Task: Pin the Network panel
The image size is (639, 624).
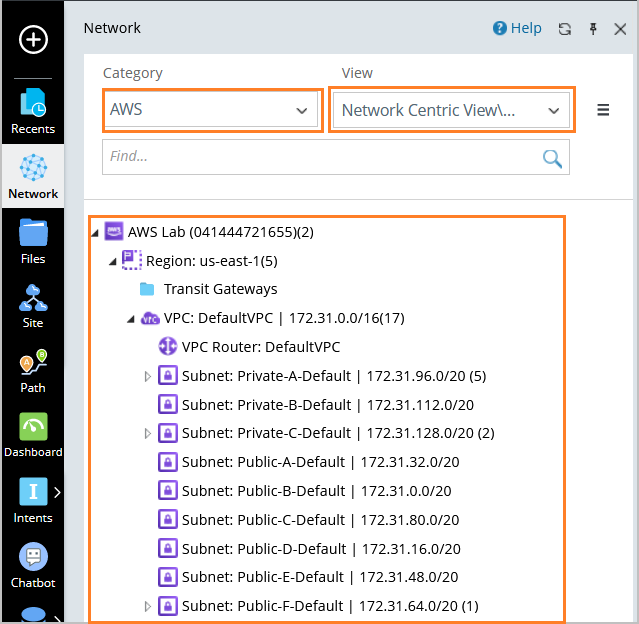Action: 593,29
